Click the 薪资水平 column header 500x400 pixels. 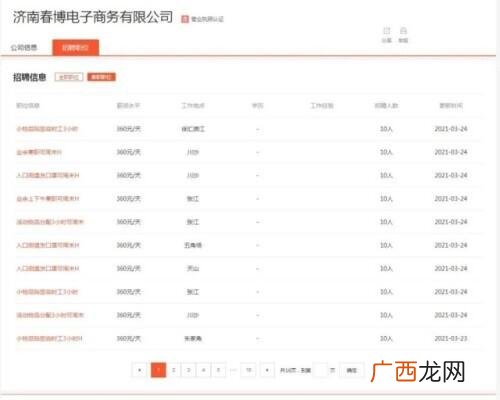tap(128, 106)
